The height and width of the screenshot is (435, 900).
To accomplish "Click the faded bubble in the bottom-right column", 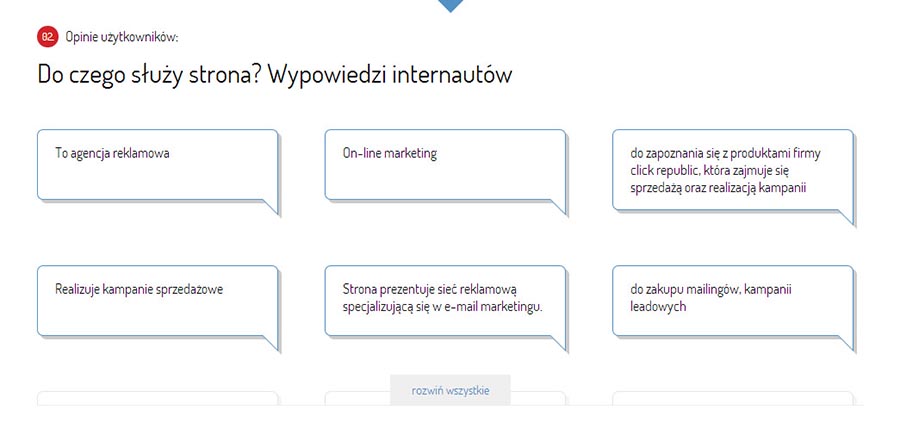I will tap(733, 398).
